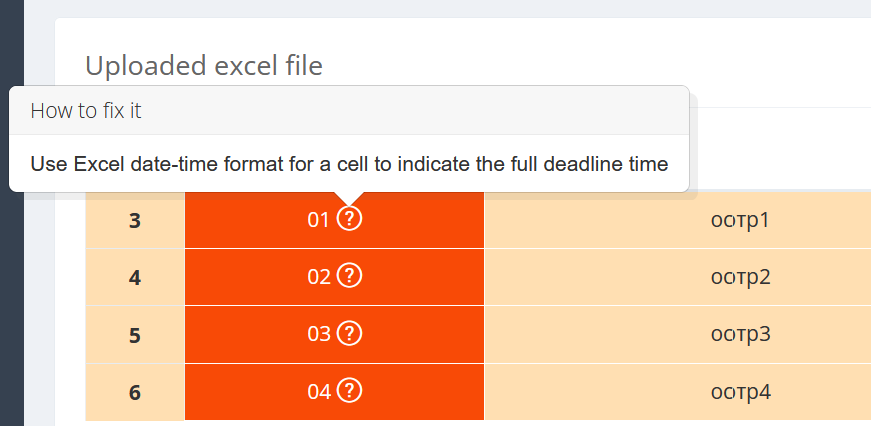Click the question mark icon next to 01
Image resolution: width=871 pixels, height=426 pixels.
pos(350,219)
